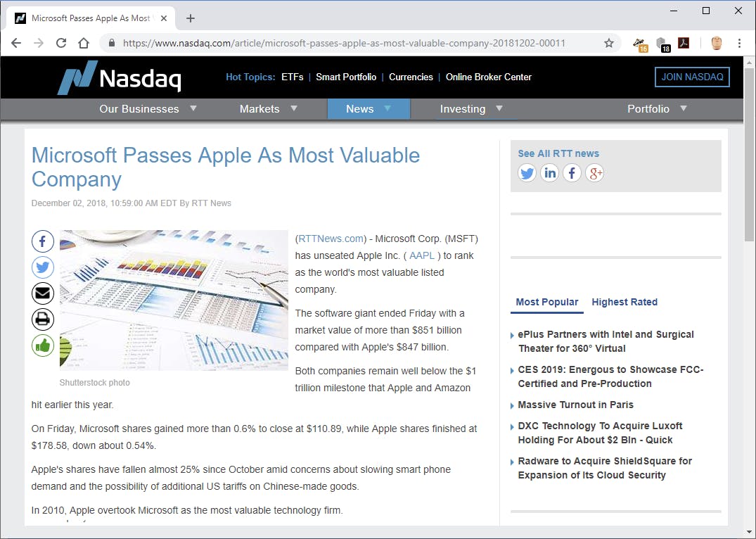Screen dimensions: 756x539
Task: Share article via Facebook icon beside photo
Action: pos(42,241)
